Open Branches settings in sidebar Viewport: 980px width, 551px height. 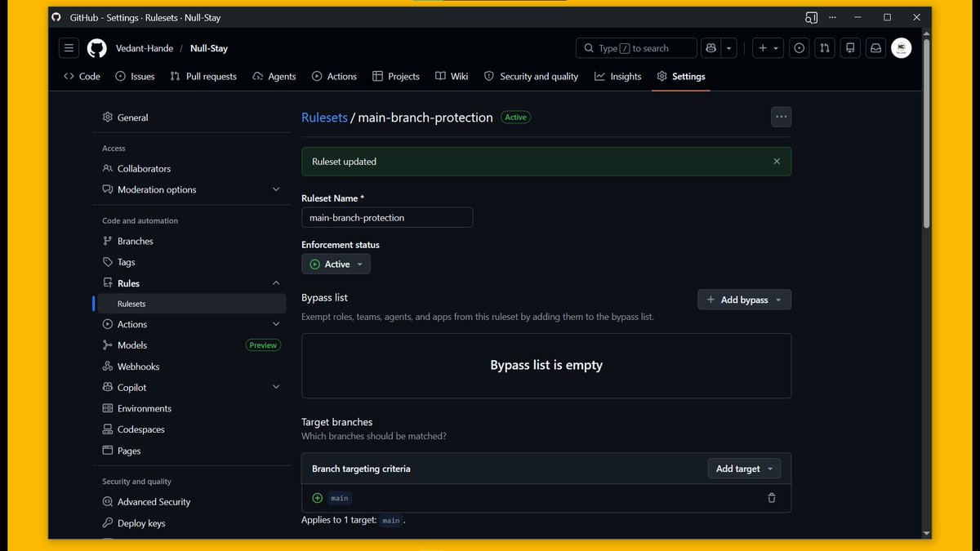point(190,241)
